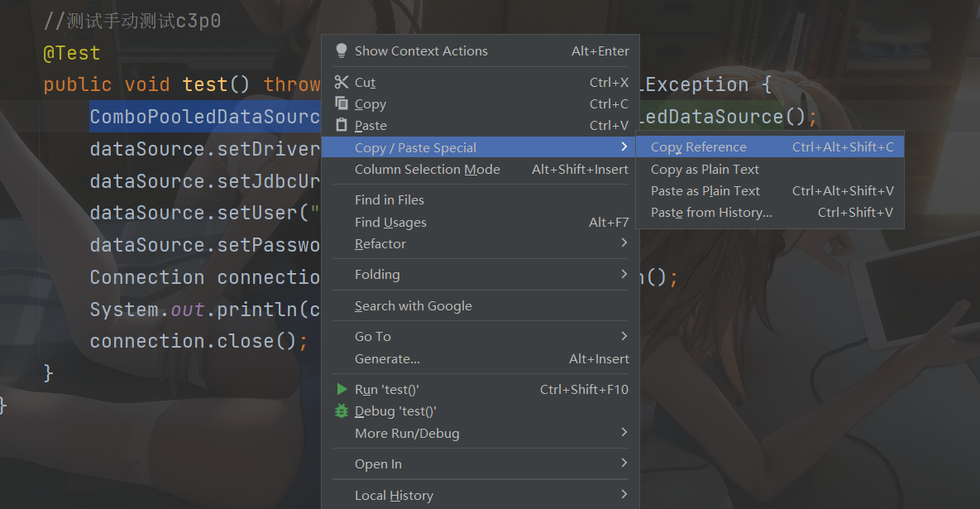Click the Debug 'test()' bug icon
This screenshot has height=509, width=980.
click(x=342, y=411)
